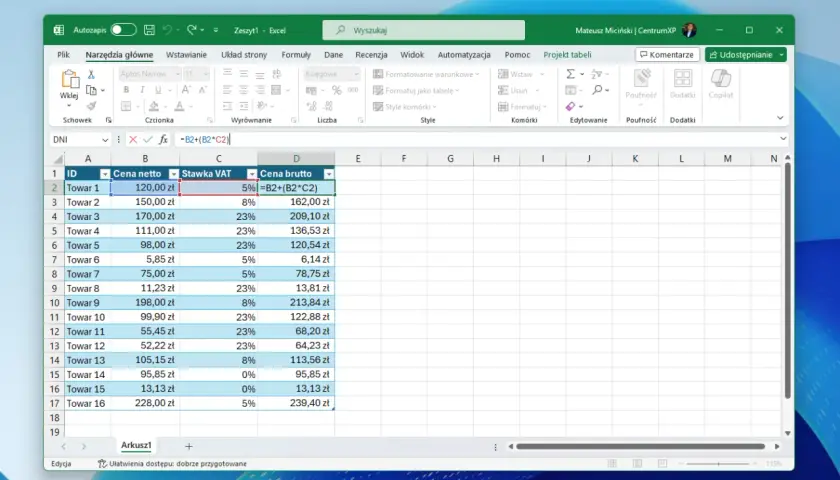Toggle the Autozapis switch
Viewport: 840px width, 480px height.
[x=124, y=30]
